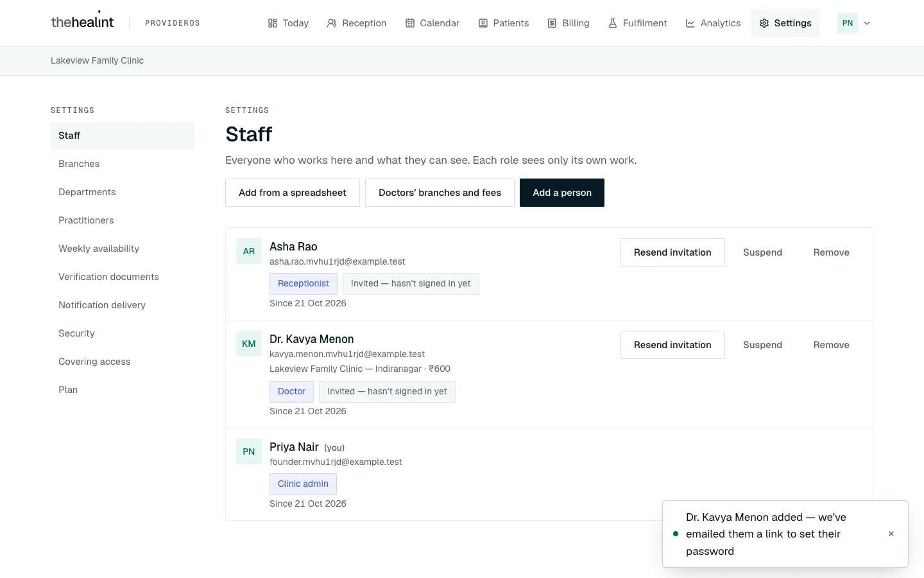The image size is (924, 578).
Task: Click the KM avatar for Dr. Kavya Menon
Action: point(249,344)
